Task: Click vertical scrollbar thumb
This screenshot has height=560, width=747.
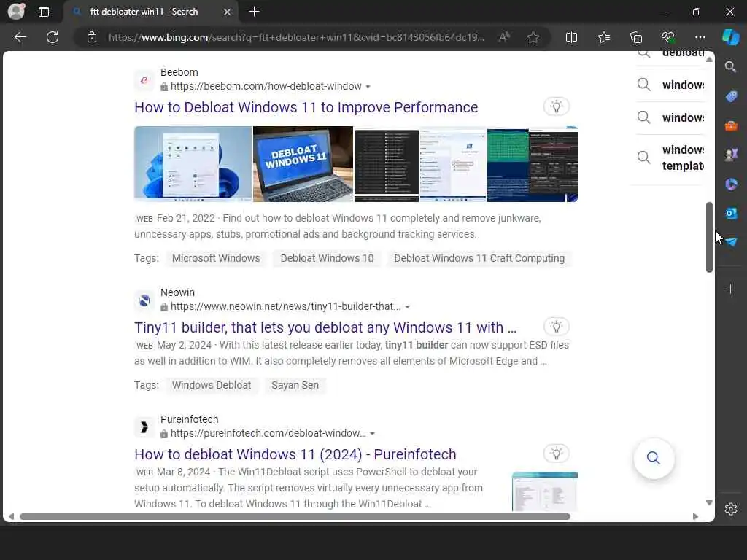Action: [x=709, y=237]
